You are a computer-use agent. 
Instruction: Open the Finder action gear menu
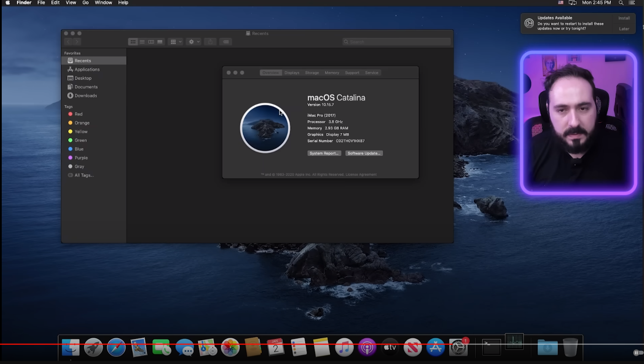(x=194, y=42)
